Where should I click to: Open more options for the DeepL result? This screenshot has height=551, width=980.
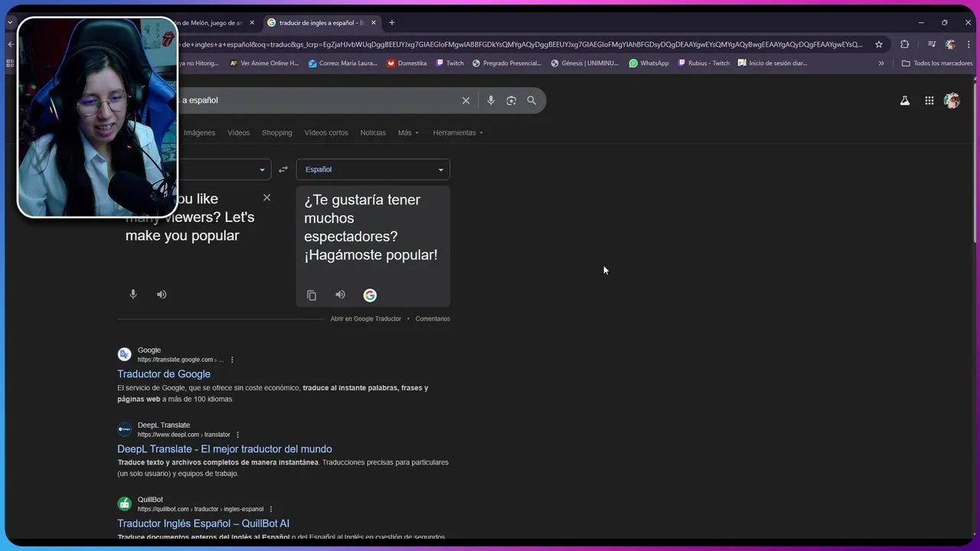point(237,435)
